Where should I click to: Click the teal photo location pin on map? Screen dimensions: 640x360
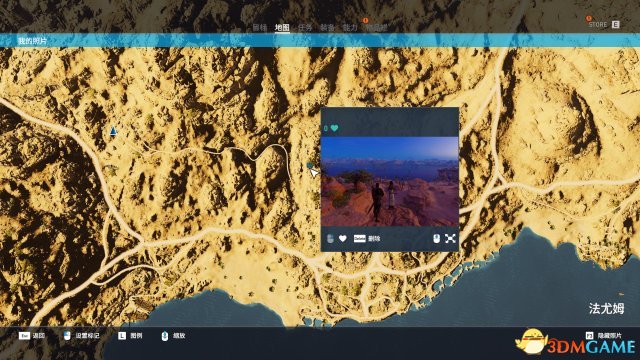310,165
